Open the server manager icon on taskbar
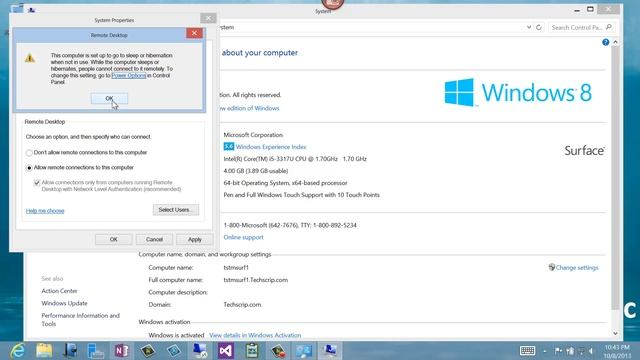This screenshot has height=360, width=640. point(96,351)
